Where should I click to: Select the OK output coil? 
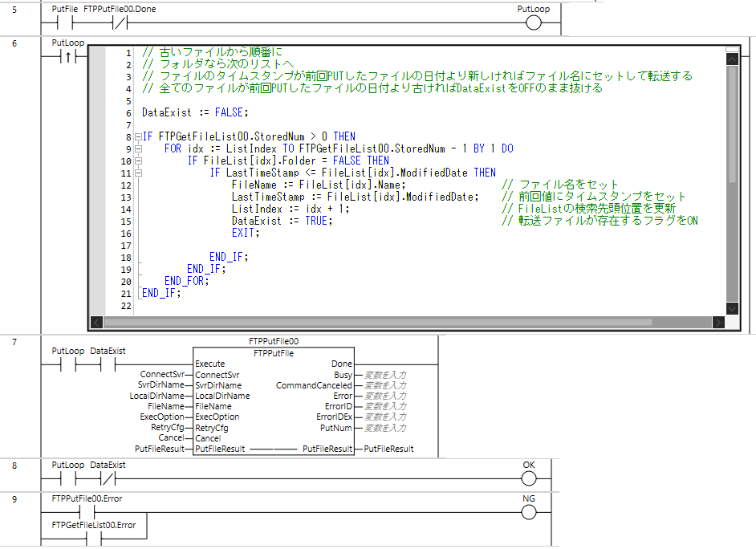point(527,478)
